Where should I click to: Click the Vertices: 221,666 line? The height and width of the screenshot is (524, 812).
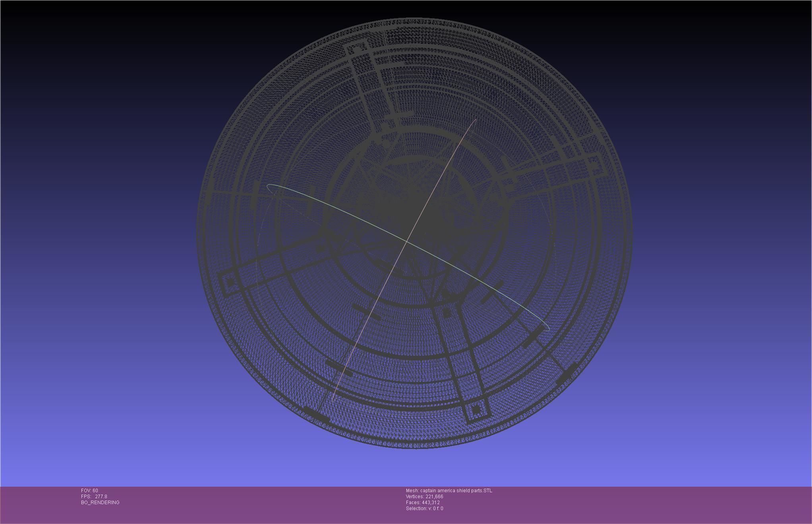pos(424,497)
